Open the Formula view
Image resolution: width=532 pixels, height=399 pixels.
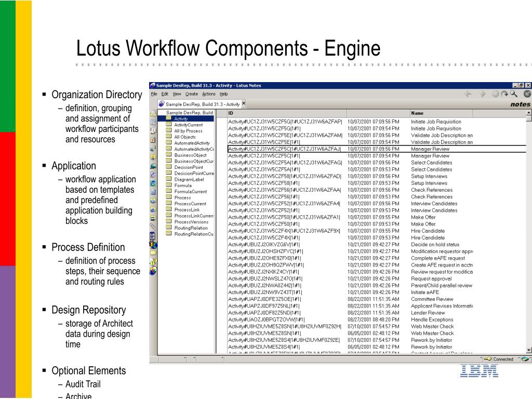pyautogui.click(x=182, y=185)
